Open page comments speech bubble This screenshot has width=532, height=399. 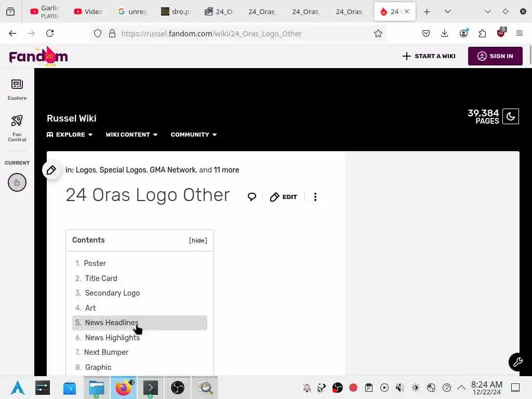pyautogui.click(x=252, y=197)
